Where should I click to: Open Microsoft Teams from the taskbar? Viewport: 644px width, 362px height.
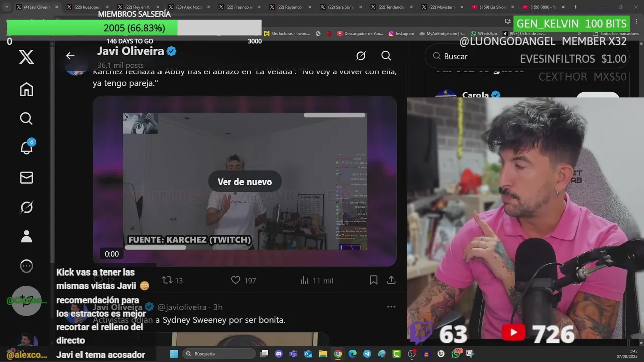click(x=293, y=354)
